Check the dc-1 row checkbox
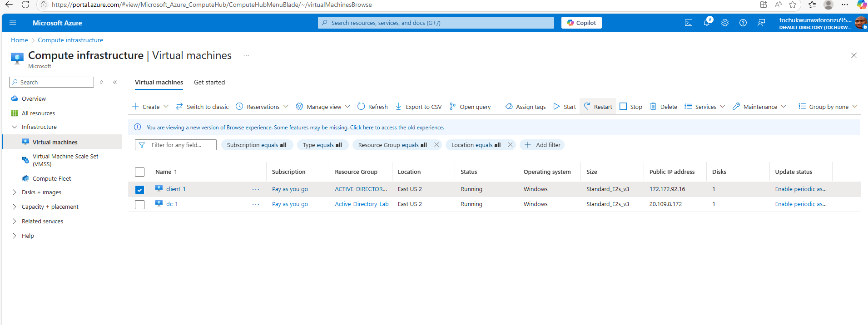This screenshot has height=325, width=868. click(139, 205)
